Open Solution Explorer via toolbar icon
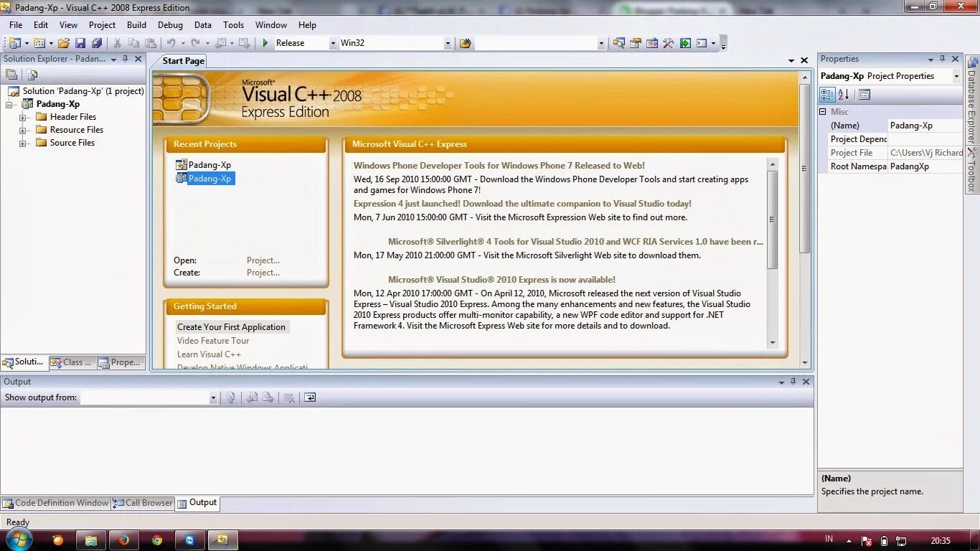 click(x=618, y=43)
